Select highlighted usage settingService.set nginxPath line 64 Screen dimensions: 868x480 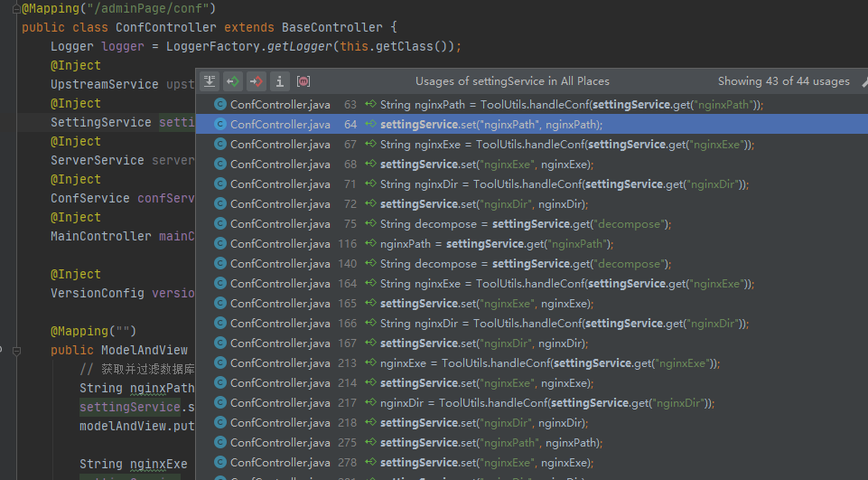(491, 124)
